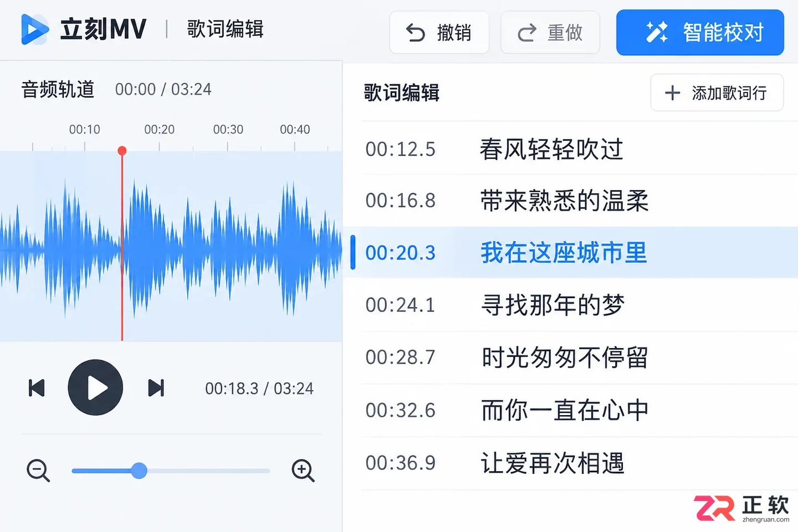
Task: Click timestamp 00:12.5
Action: tap(401, 149)
